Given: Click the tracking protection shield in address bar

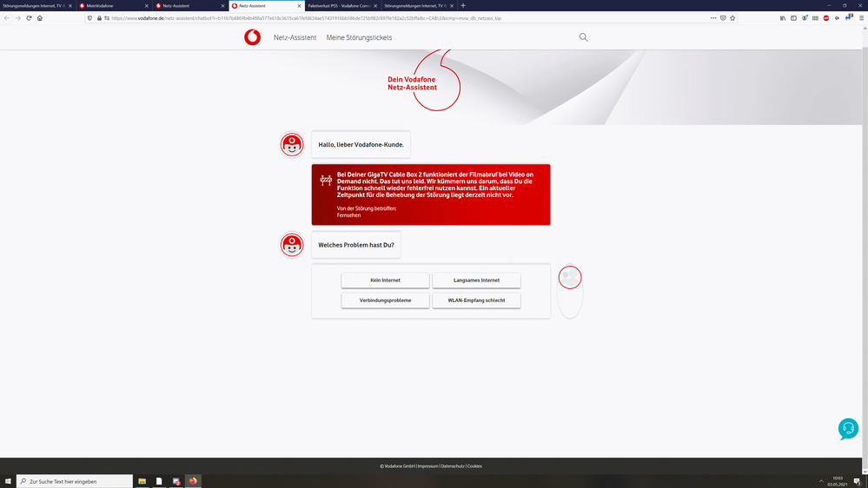Looking at the screenshot, I should click(89, 17).
